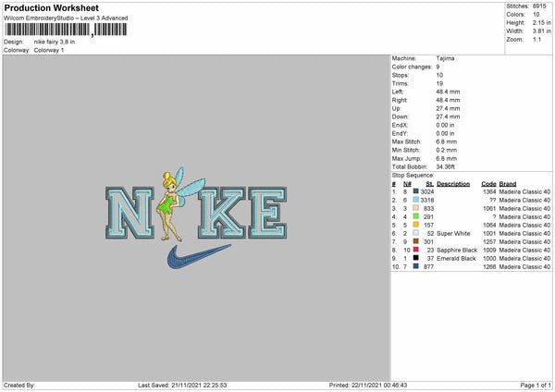Select the 'Created By:' footer label
The width and height of the screenshot is (555, 392).
19,385
